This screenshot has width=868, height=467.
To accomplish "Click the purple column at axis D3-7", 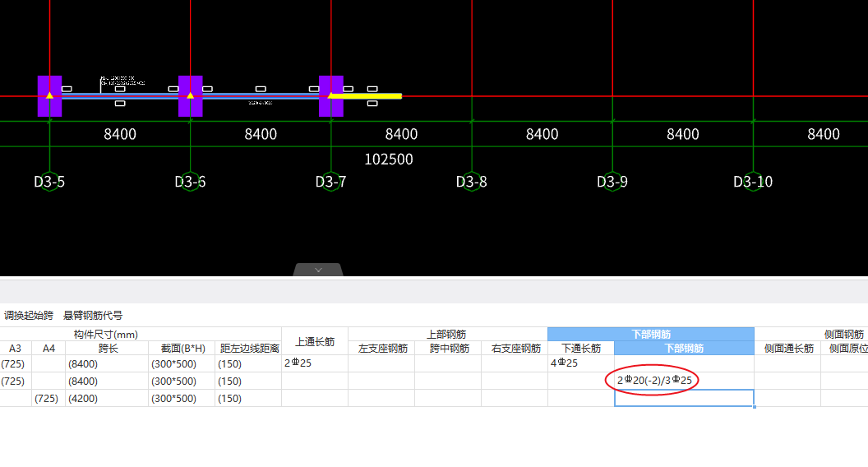I will tap(331, 96).
